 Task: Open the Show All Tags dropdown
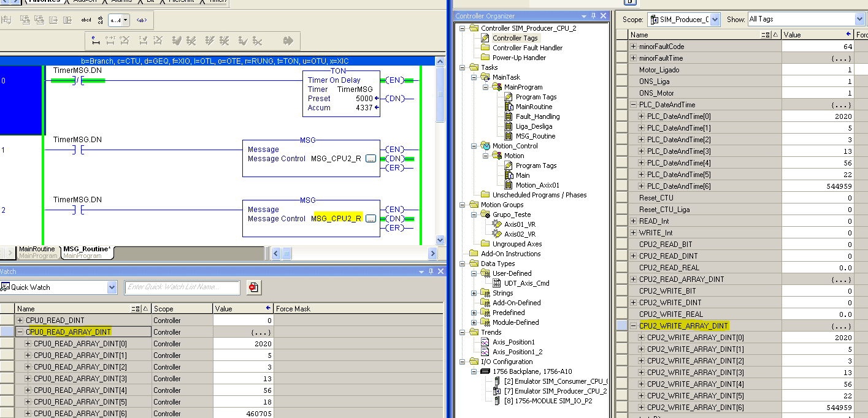[x=858, y=18]
